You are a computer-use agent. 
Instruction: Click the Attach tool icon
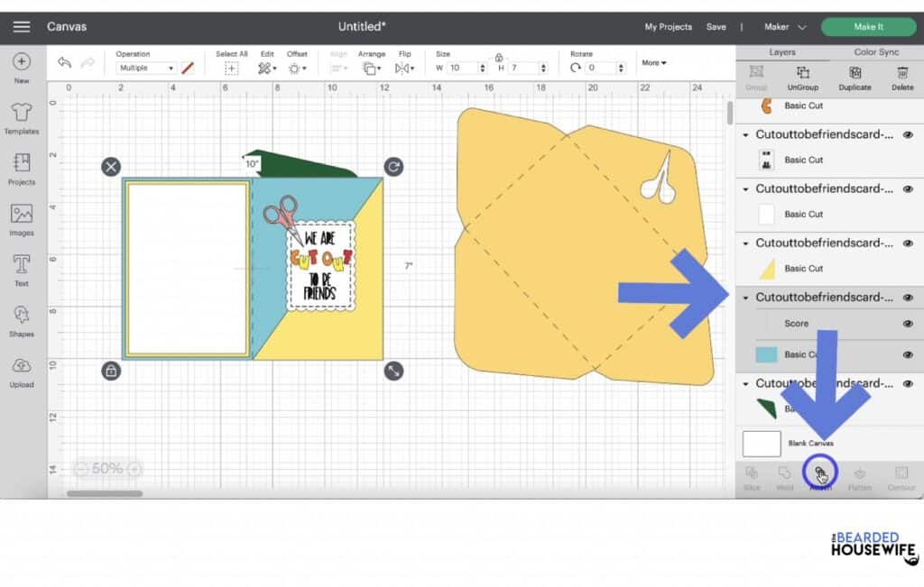pos(820,474)
